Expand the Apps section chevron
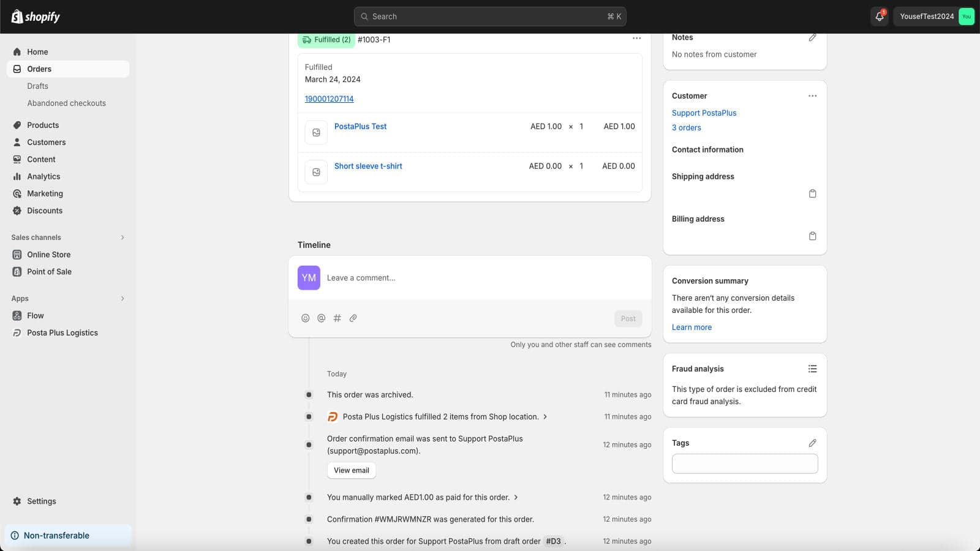The width and height of the screenshot is (980, 551). (x=123, y=299)
